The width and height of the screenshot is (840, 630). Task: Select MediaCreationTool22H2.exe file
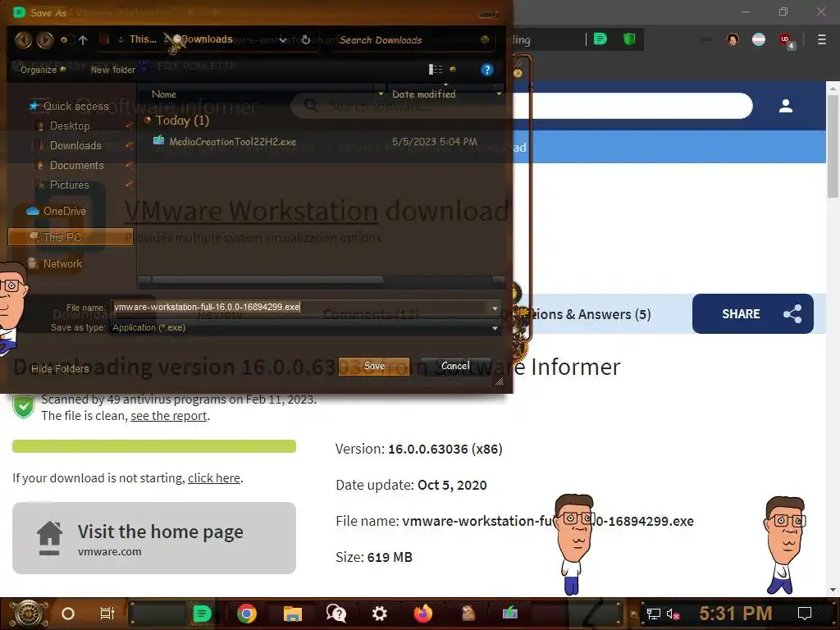coord(232,141)
